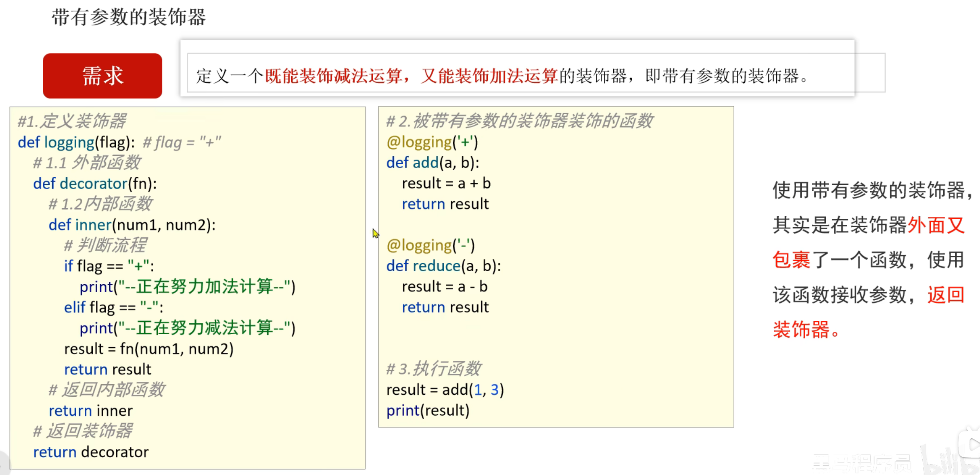Click the red 装饰器。 text at right
The height and width of the screenshot is (475, 980).
(806, 329)
